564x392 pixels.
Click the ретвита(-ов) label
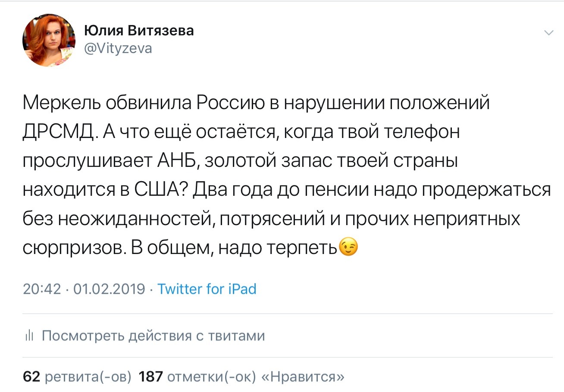(x=88, y=377)
